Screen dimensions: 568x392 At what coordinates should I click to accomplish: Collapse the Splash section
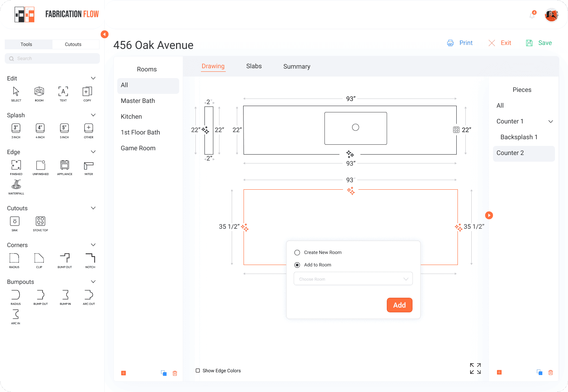(x=93, y=115)
